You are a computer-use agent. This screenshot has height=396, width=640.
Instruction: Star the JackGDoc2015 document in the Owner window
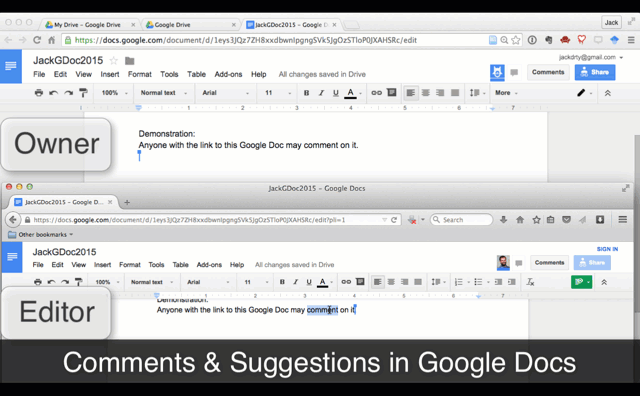(x=113, y=61)
